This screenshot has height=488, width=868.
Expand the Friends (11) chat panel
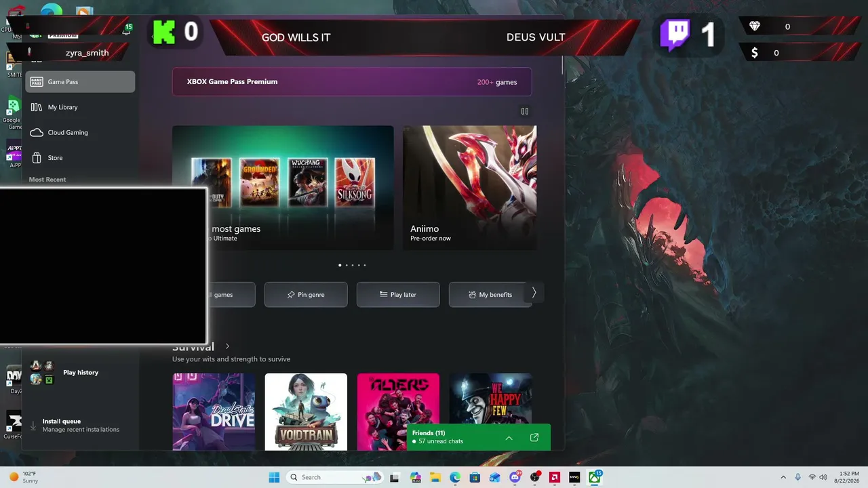(509, 438)
